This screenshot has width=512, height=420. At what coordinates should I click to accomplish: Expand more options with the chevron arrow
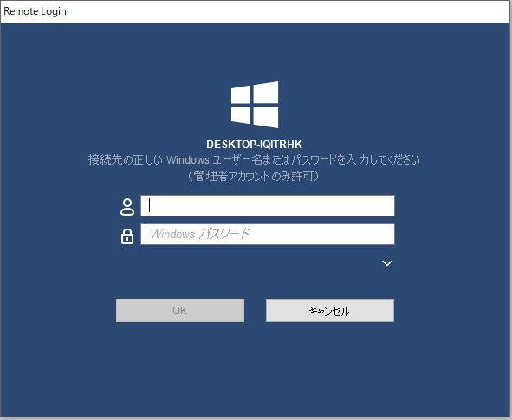click(x=387, y=263)
